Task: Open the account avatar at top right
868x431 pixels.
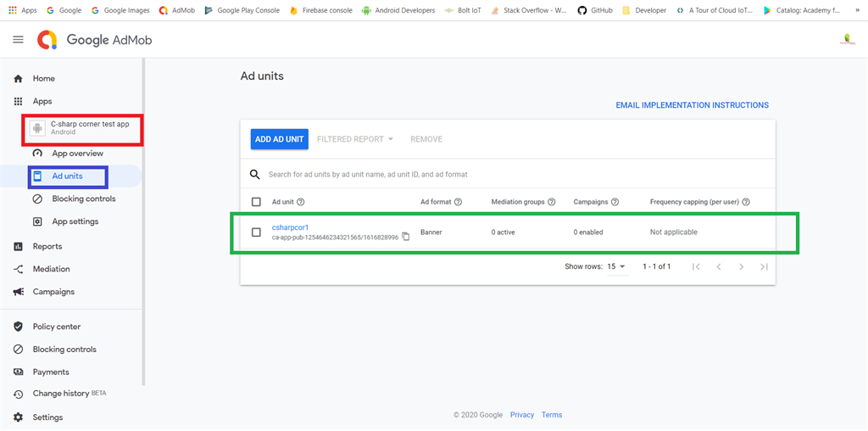Action: 847,39
